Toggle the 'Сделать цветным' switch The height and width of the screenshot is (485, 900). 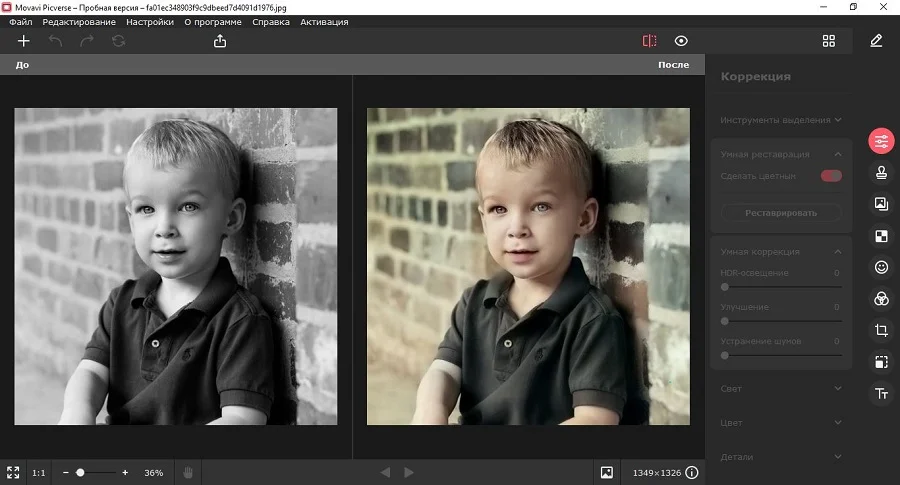(831, 176)
